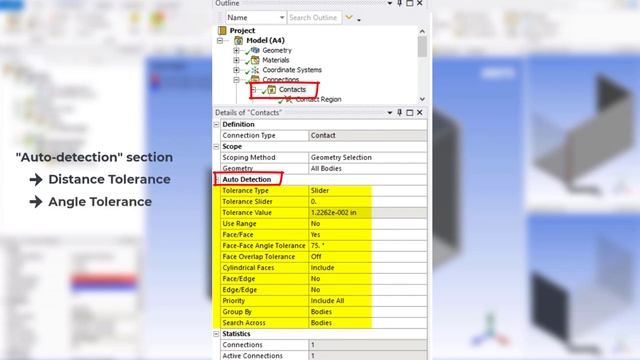Collapse the Scope section
The width and height of the screenshot is (640, 360).
(216, 147)
